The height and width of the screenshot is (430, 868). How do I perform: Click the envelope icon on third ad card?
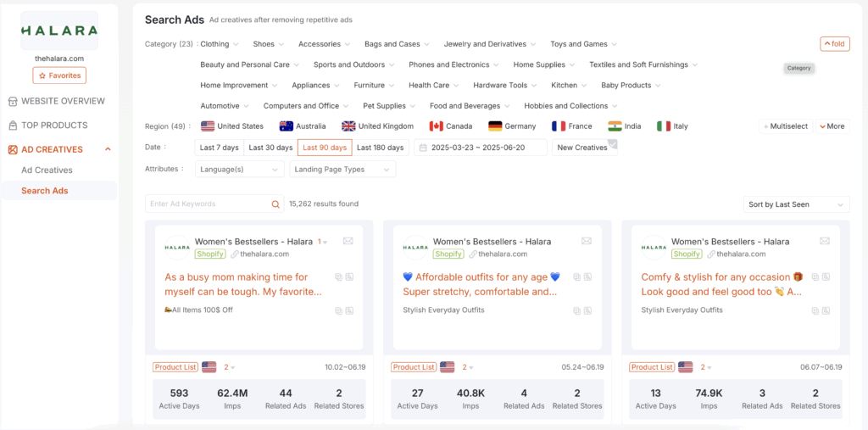[x=825, y=241]
